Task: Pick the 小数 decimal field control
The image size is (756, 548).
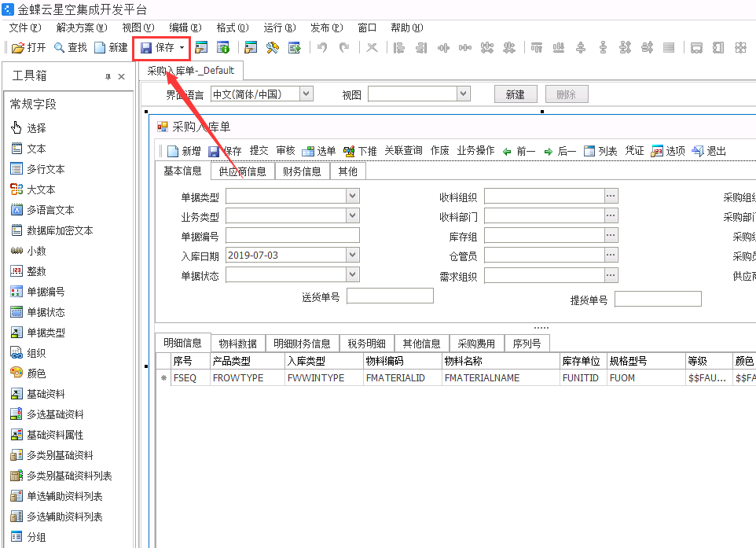Action: [28, 251]
